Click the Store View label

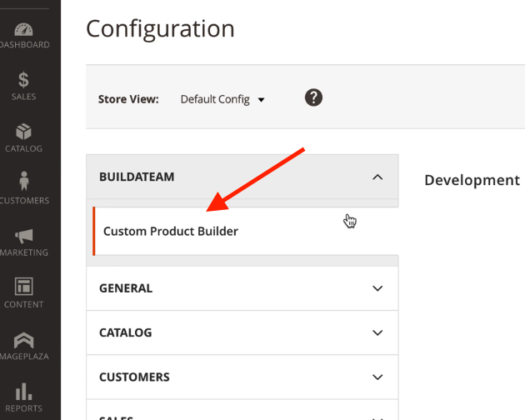pyautogui.click(x=128, y=99)
